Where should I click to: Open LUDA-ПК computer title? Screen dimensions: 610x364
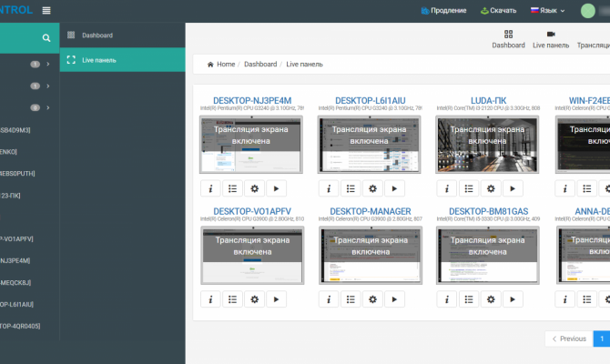[488, 101]
